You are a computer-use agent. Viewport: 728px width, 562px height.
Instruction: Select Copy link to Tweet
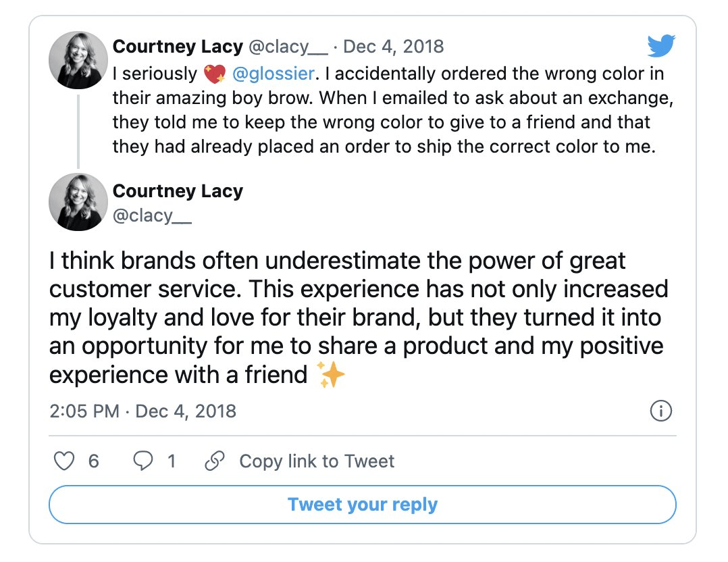coord(315,461)
